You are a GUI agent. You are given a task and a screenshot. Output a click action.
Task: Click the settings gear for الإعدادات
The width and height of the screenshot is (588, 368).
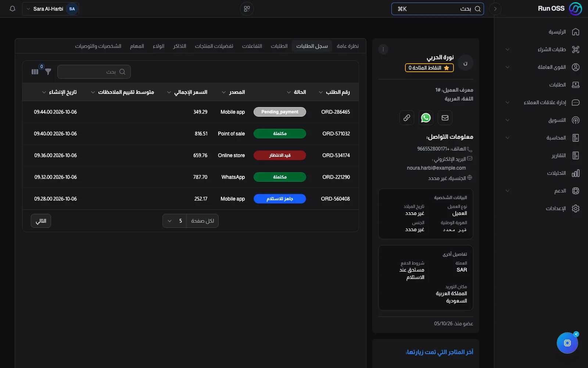576,209
